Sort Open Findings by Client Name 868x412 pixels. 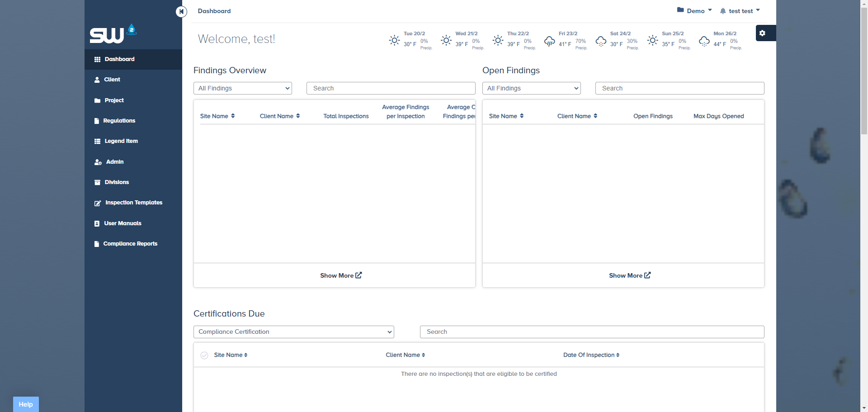click(x=577, y=116)
